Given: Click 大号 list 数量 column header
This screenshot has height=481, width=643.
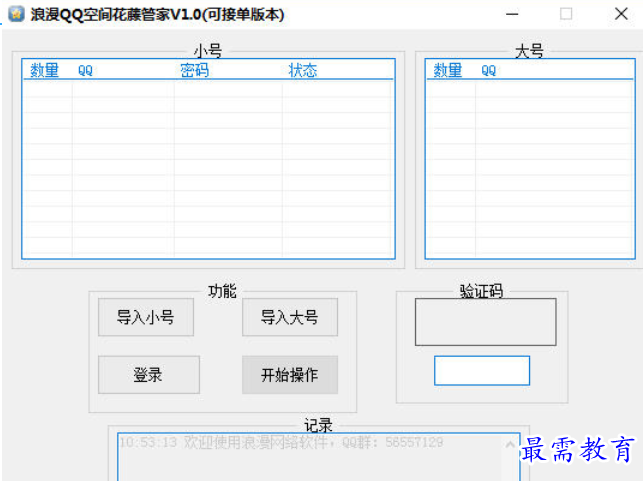Looking at the screenshot, I should point(450,70).
